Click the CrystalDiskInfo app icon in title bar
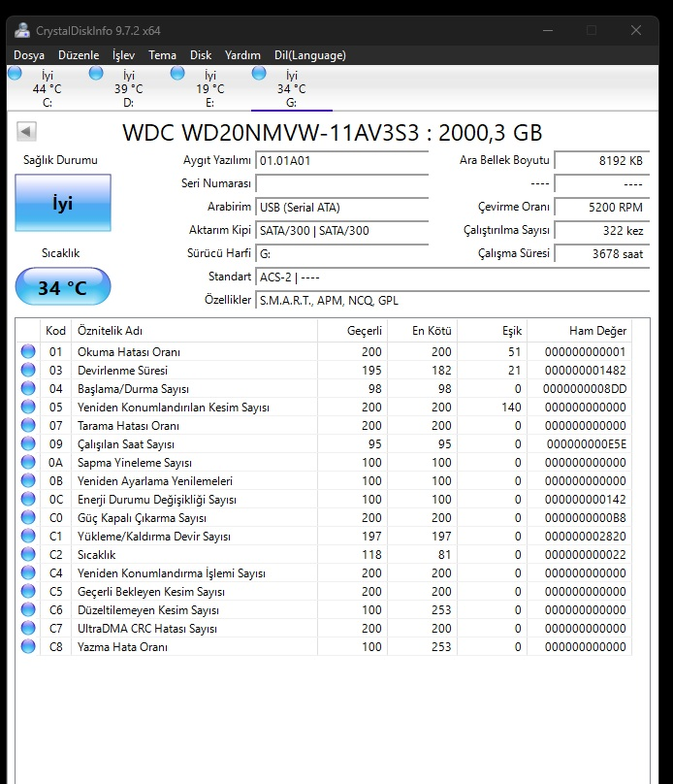This screenshot has width=673, height=784. pos(22,30)
